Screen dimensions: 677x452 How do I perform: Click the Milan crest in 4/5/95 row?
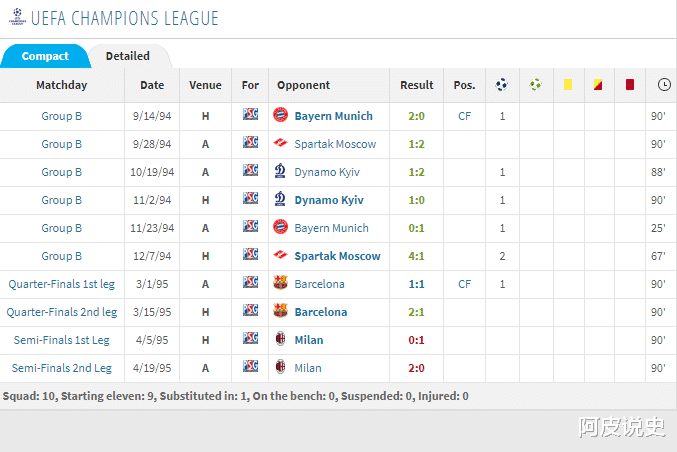click(280, 340)
